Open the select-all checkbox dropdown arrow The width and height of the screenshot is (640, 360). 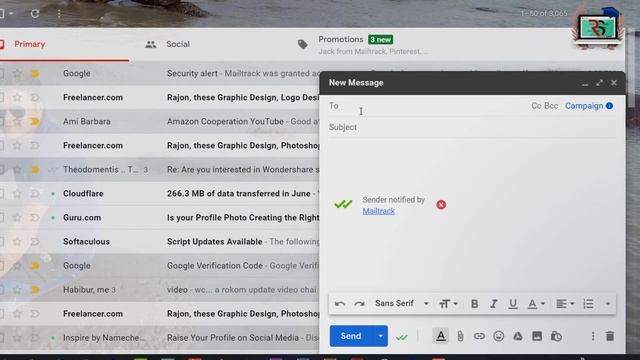click(x=11, y=13)
